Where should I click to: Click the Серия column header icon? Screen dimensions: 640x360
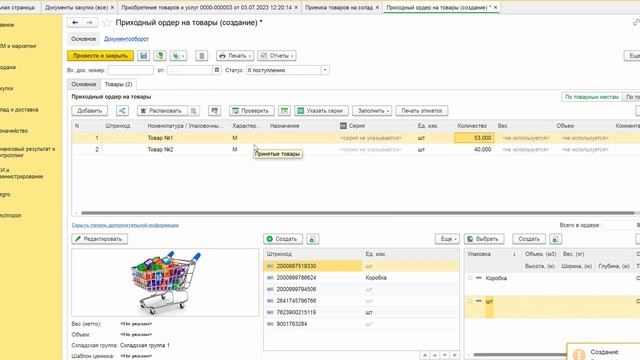343,126
